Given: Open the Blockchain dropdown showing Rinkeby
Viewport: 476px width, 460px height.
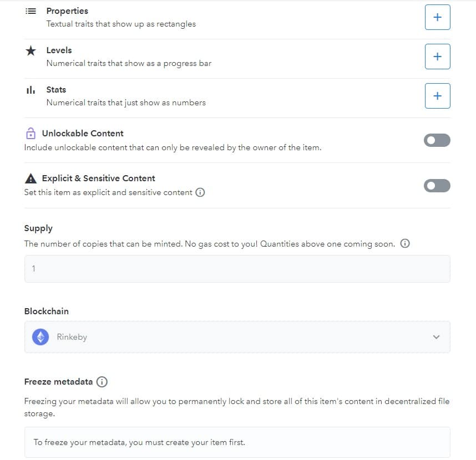Looking at the screenshot, I should [x=237, y=337].
